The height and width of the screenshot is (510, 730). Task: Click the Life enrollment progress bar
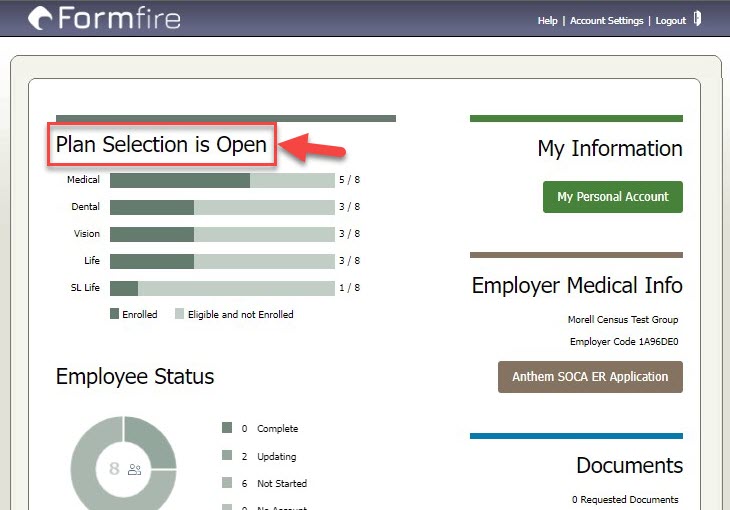(222, 261)
